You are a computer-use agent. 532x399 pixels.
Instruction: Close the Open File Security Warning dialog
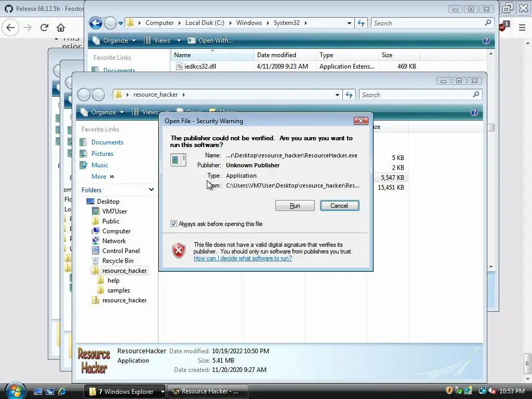click(361, 121)
